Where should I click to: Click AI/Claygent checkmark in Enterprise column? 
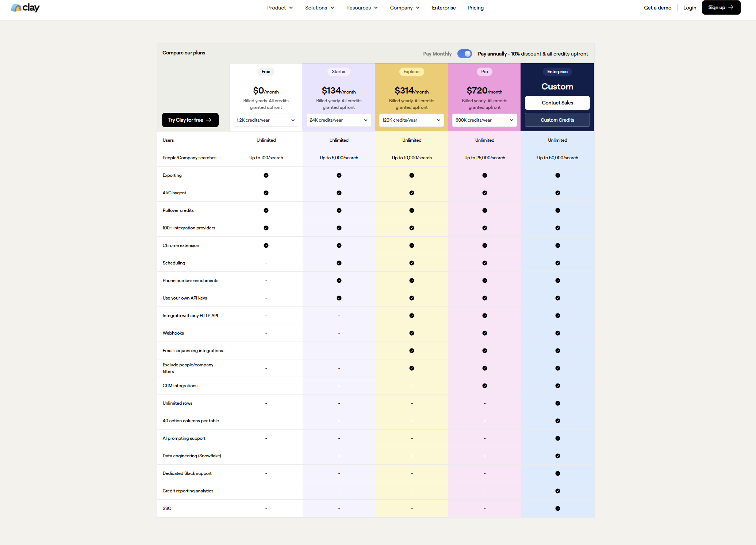point(558,193)
